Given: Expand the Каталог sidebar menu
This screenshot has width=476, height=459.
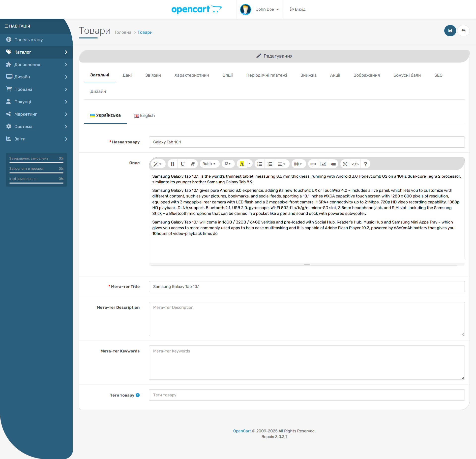Looking at the screenshot, I should click(36, 52).
